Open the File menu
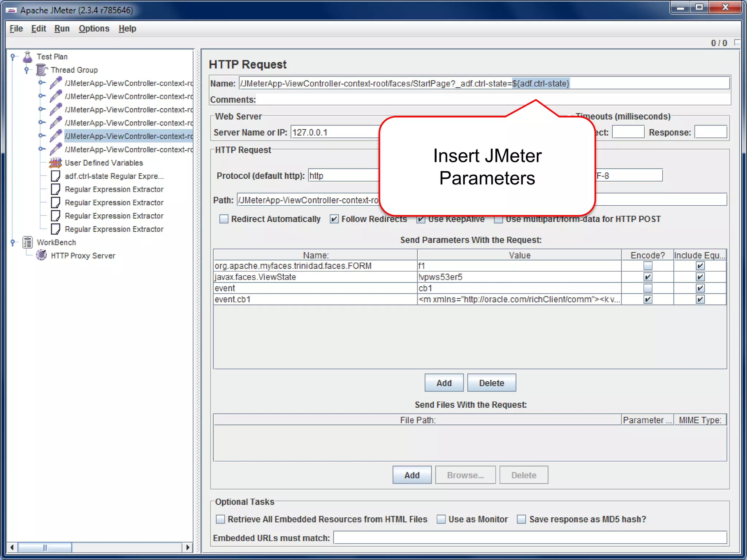 [x=16, y=28]
